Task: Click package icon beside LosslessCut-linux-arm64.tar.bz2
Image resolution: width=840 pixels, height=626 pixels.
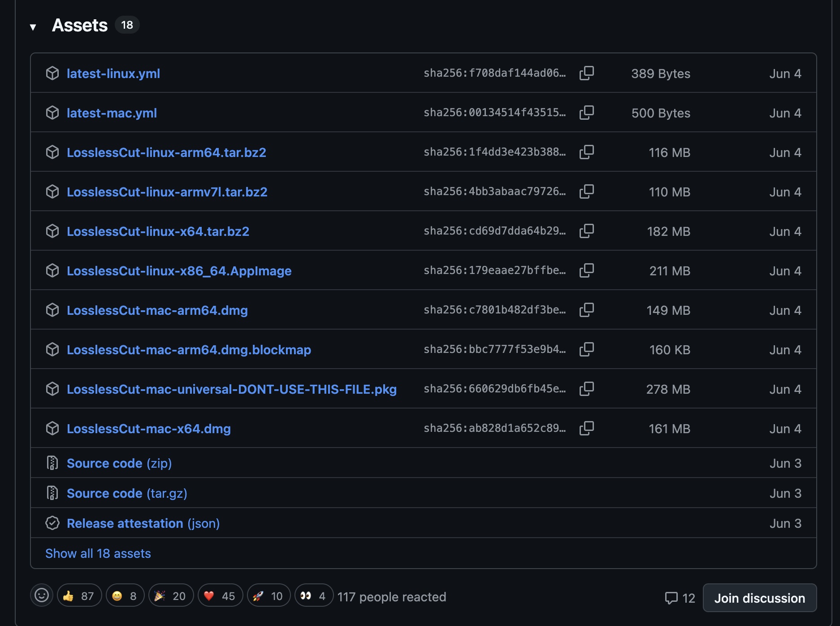Action: [52, 152]
